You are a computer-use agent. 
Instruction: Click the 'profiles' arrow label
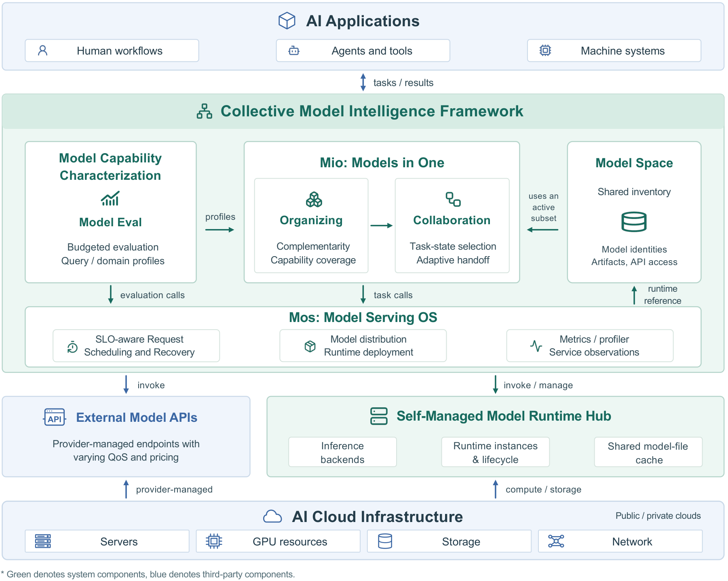pos(220,217)
